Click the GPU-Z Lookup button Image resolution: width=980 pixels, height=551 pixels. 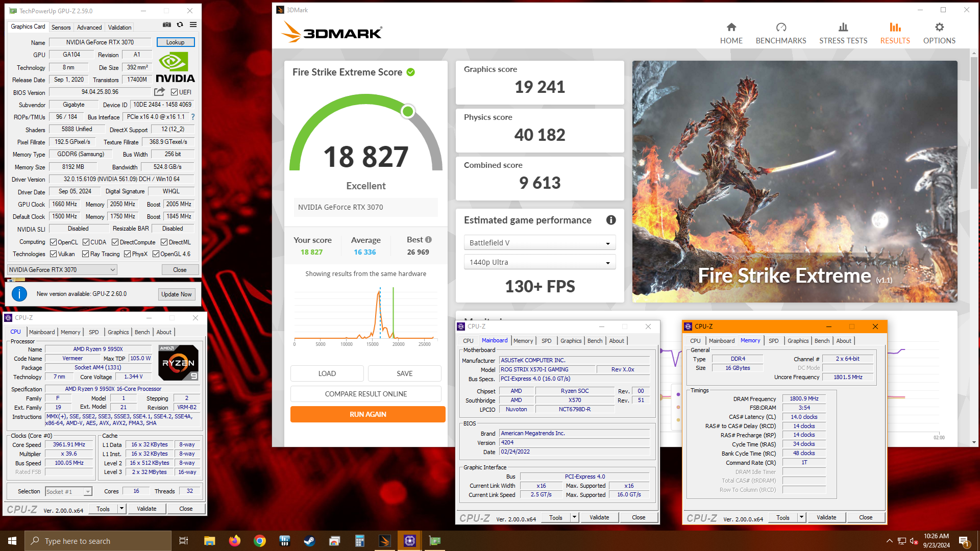[175, 42]
